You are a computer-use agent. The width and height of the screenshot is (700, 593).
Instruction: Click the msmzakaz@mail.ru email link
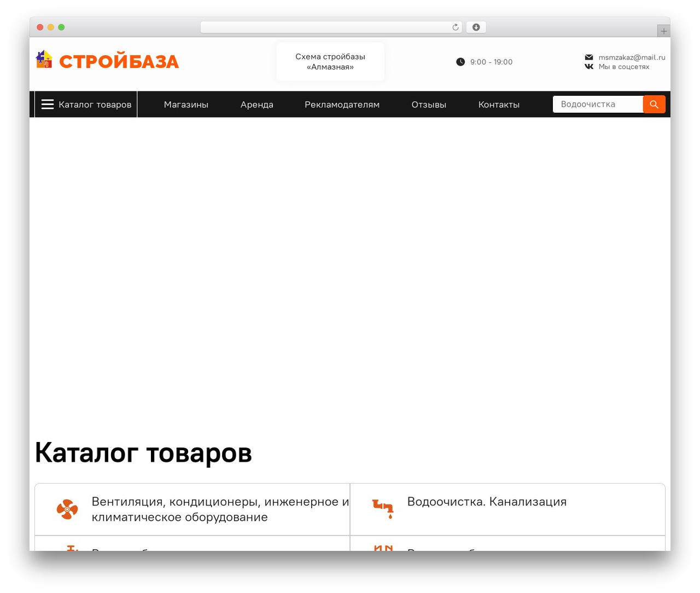pos(632,57)
